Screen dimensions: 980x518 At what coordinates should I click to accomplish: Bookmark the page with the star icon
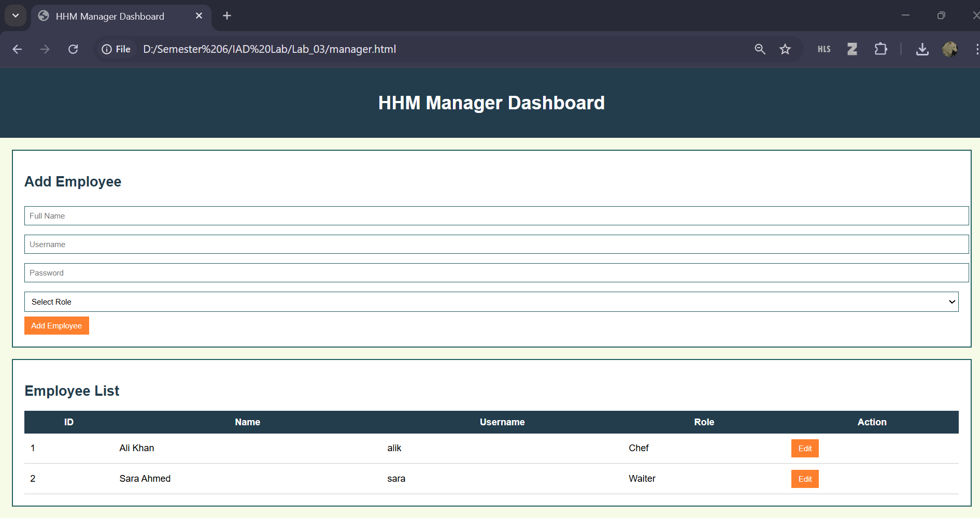(x=785, y=49)
